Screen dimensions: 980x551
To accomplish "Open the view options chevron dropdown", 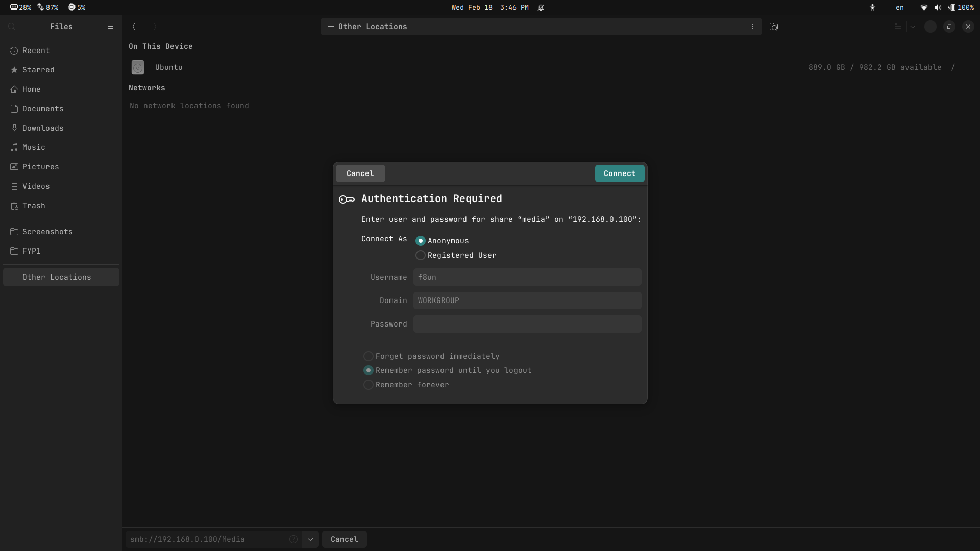I will 913,27.
